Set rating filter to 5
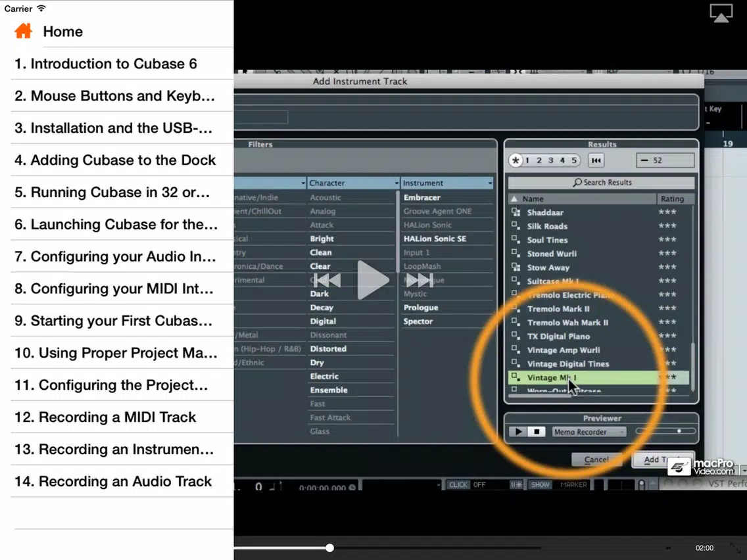This screenshot has width=747, height=560. (x=574, y=160)
